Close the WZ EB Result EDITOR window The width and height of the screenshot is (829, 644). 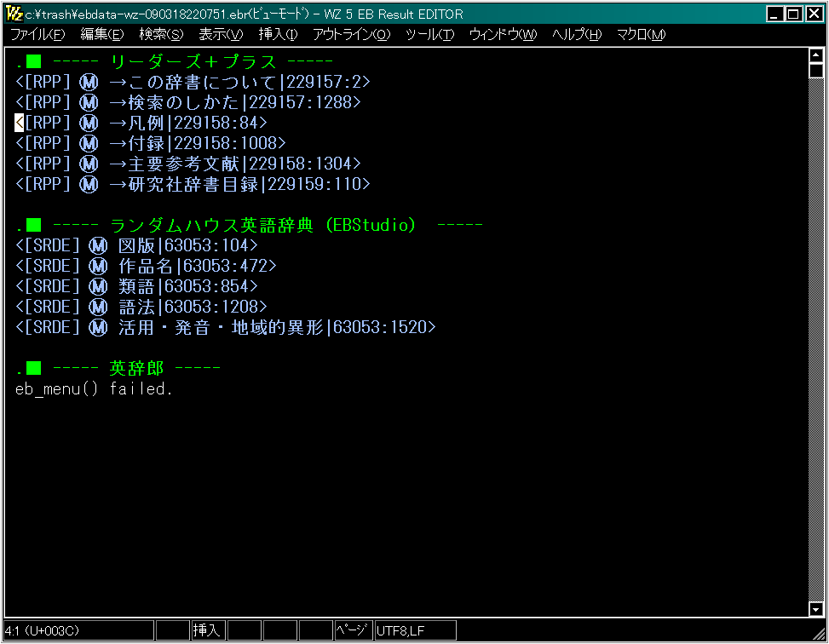click(815, 14)
